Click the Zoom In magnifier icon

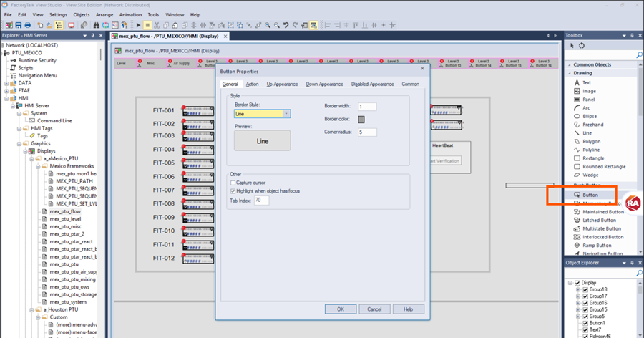pos(268,25)
